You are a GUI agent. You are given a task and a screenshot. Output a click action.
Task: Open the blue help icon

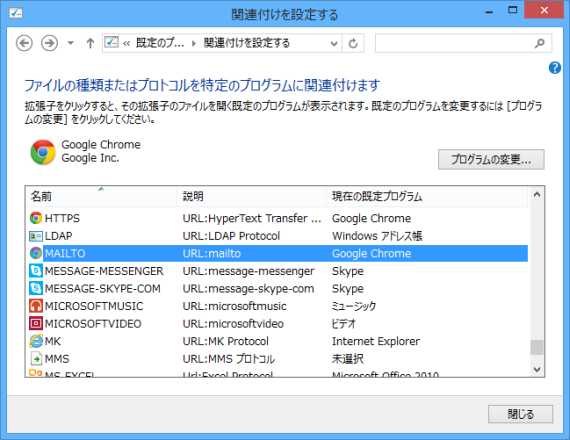(x=555, y=68)
